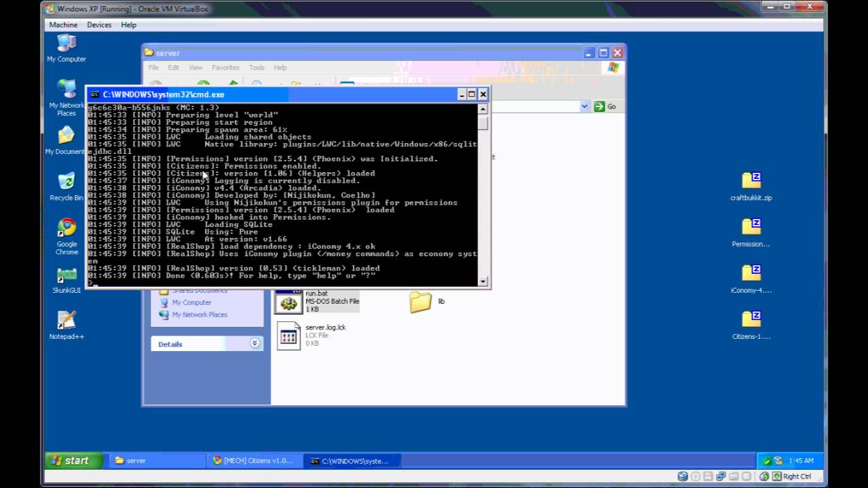The width and height of the screenshot is (868, 488).
Task: Click the 1:45 AM taskbar clock
Action: pos(801,461)
